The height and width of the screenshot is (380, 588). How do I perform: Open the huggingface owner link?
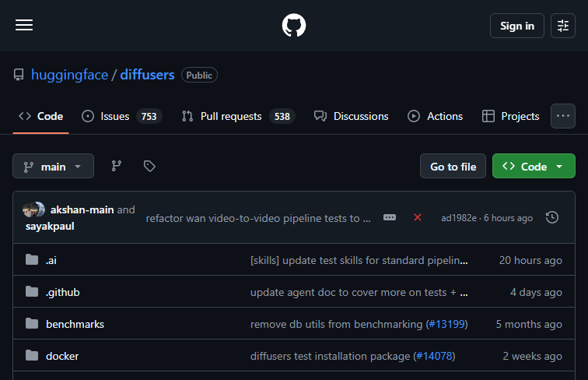click(70, 75)
